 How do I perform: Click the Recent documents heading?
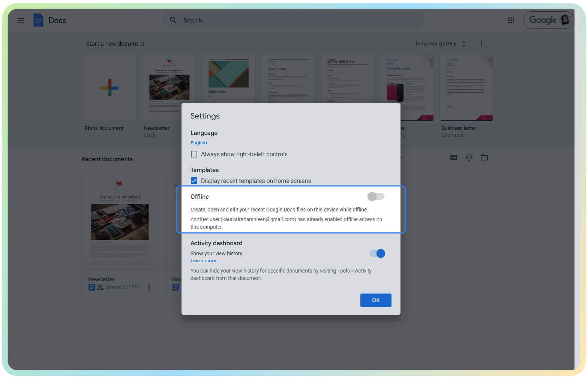(107, 159)
